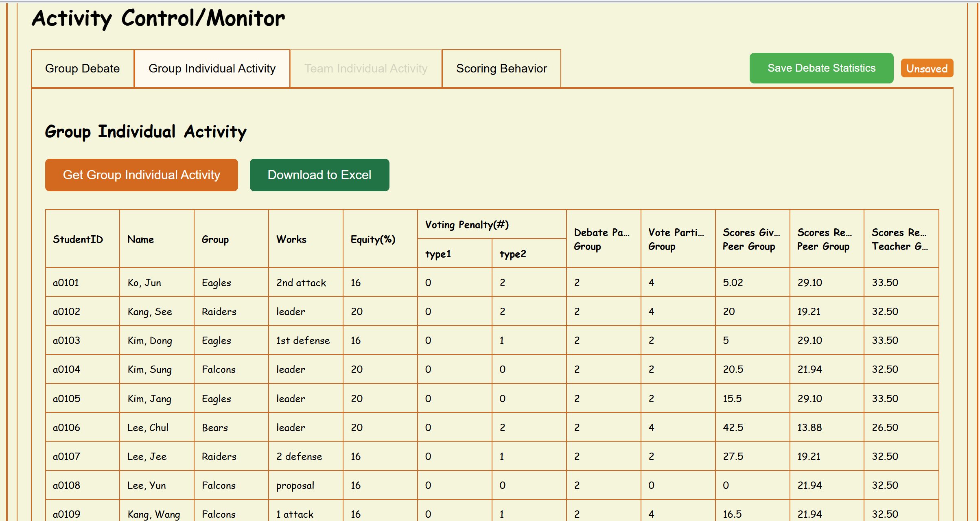Click the Equity(%) column header
This screenshot has height=521, width=980.
(373, 239)
